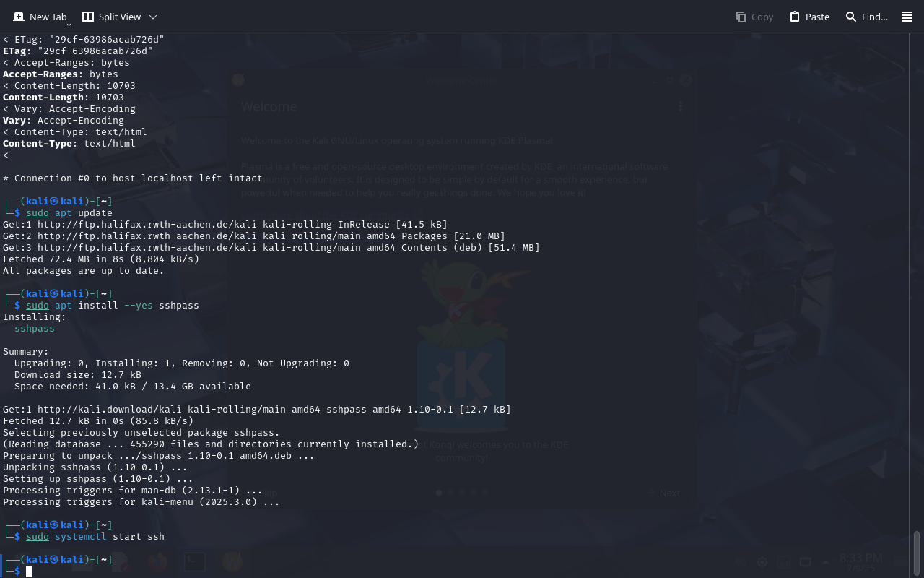The height and width of the screenshot is (578, 924).
Task: Paste clipboard using the Paste button
Action: point(809,17)
